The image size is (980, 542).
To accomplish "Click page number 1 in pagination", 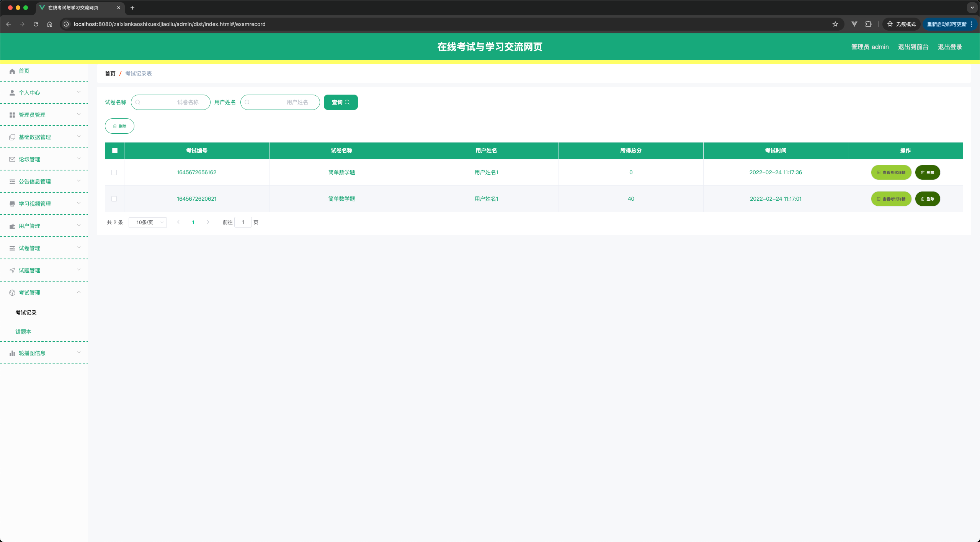I will tap(193, 222).
